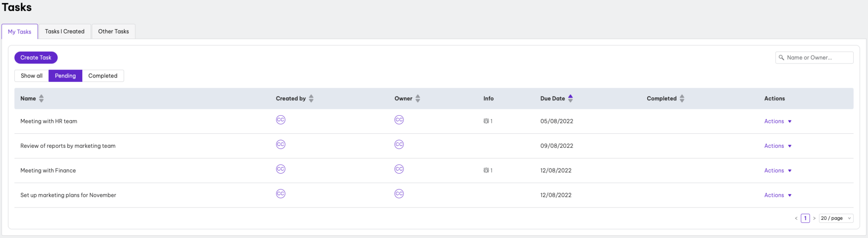Select the Pending filter
Screen dimensions: 868x238
coord(65,76)
